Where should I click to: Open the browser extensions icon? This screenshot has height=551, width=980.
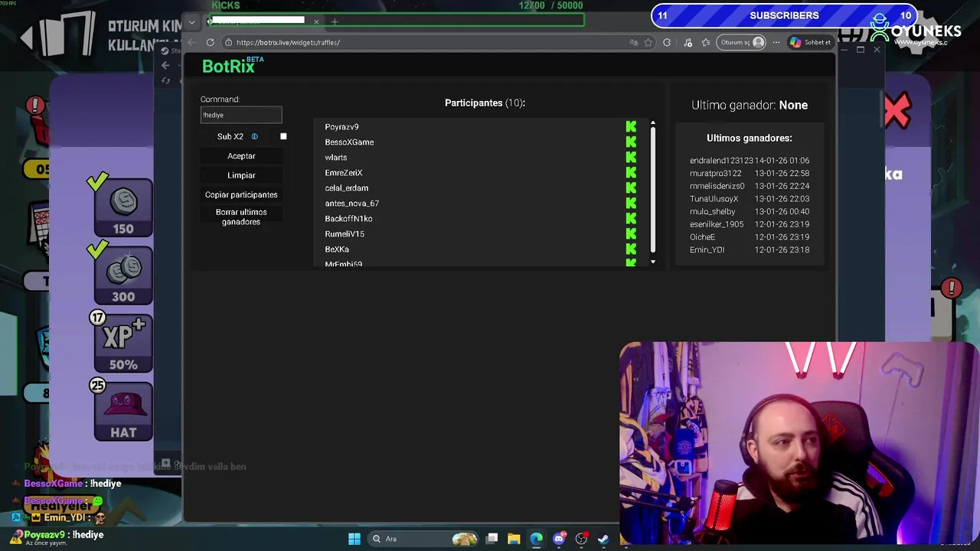click(x=667, y=42)
